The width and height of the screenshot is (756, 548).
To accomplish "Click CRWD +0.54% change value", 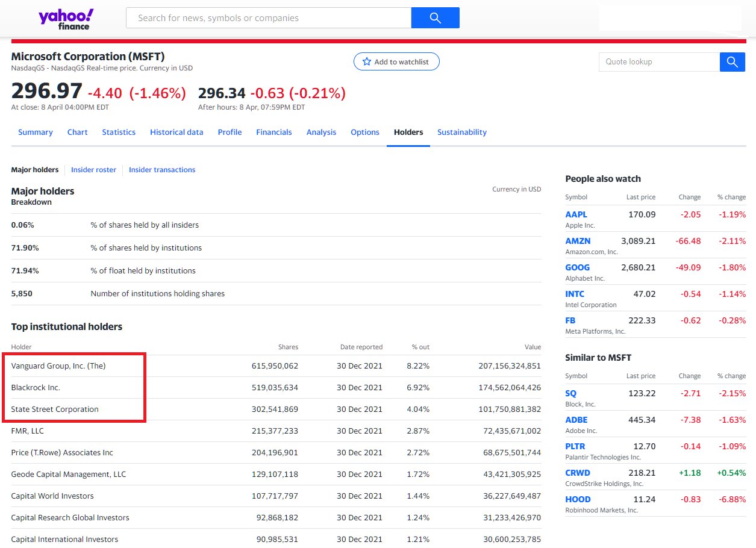I will (x=731, y=473).
